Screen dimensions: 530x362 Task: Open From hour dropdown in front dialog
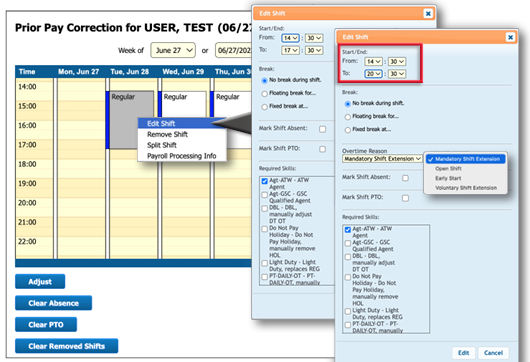[374, 62]
